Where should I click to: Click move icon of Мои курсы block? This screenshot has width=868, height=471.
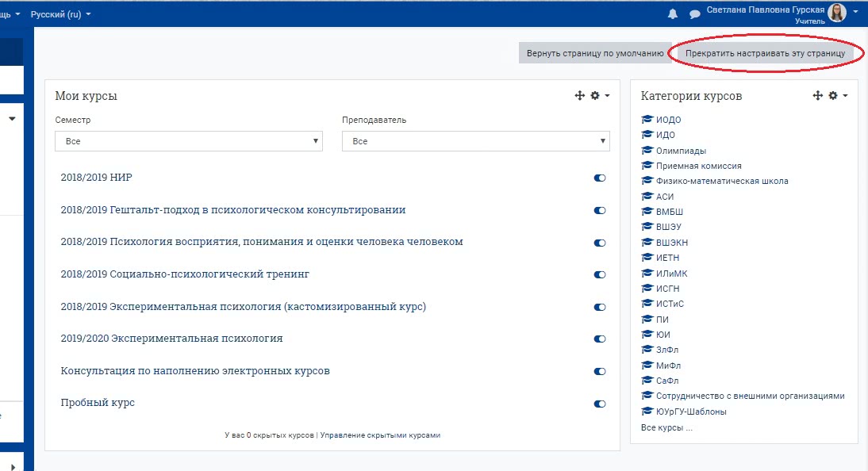point(579,96)
